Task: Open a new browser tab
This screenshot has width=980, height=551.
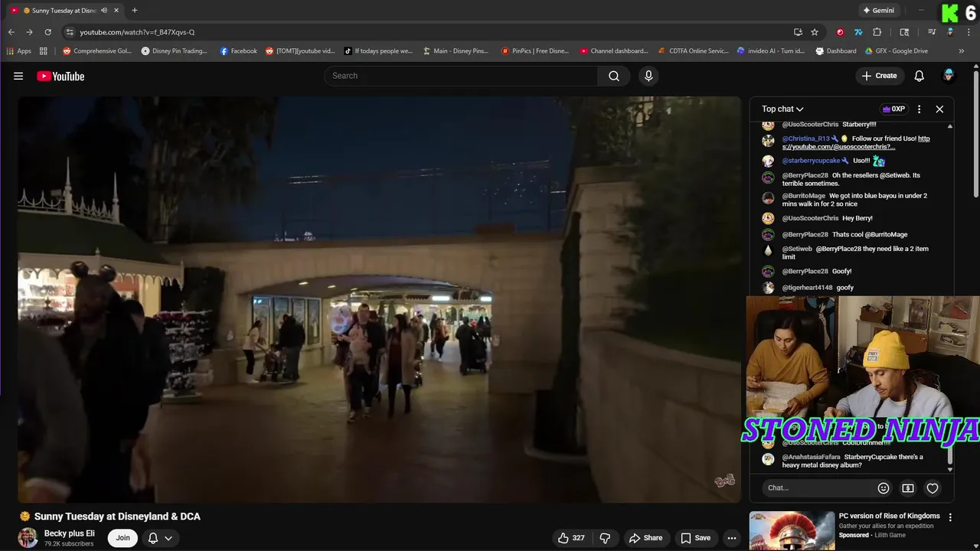Action: tap(135, 11)
